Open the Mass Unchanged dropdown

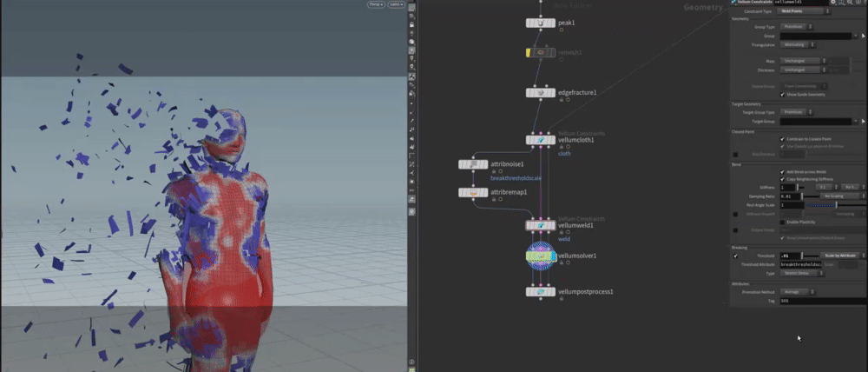pyautogui.click(x=803, y=61)
